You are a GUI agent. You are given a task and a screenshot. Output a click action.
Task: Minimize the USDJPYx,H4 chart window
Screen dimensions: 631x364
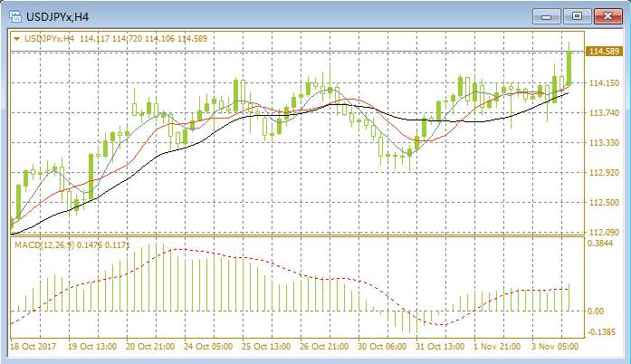547,16
